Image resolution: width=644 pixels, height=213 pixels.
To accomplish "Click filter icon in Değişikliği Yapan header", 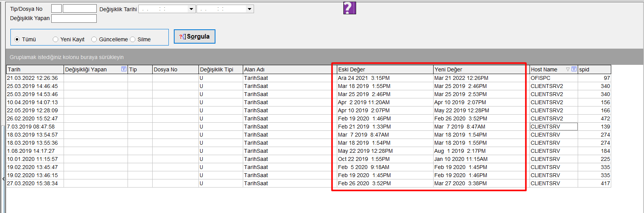I will (x=124, y=69).
